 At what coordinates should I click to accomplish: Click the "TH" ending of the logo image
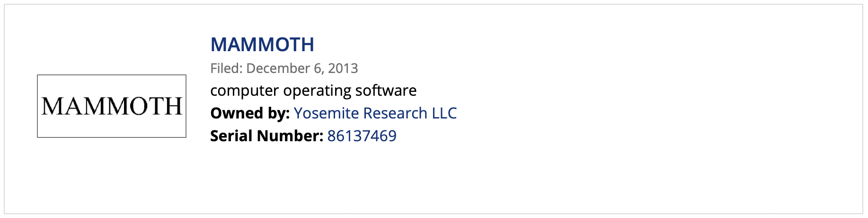(x=167, y=106)
